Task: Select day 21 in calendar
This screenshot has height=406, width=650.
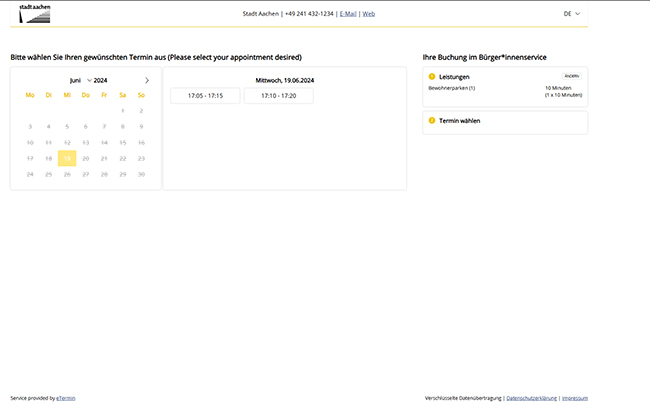Action: pyautogui.click(x=104, y=158)
